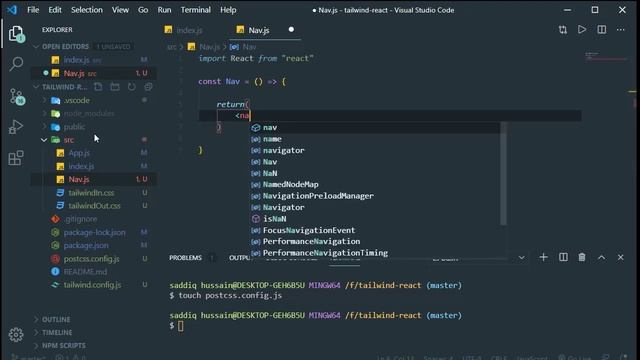Open the Run and Debug view
This screenshot has height=360, width=640.
[16, 127]
